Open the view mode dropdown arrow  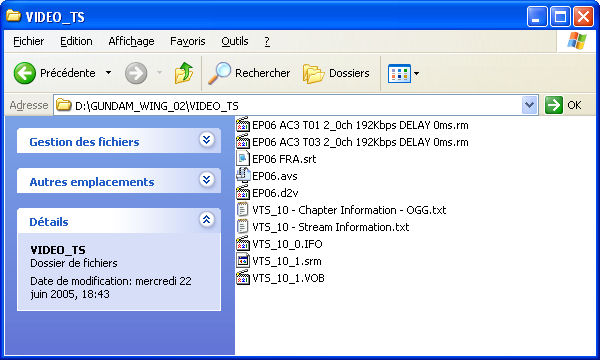[416, 73]
